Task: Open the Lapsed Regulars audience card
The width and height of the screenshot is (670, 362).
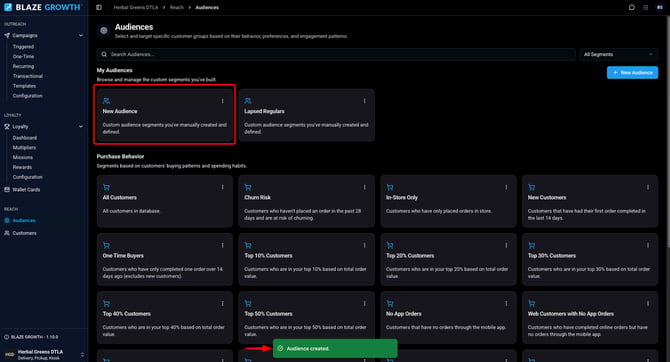Action: 306,115
